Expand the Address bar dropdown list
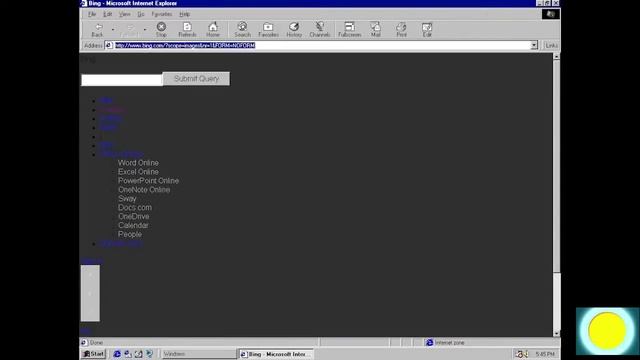Screen dimensions: 640x360 click(534, 45)
